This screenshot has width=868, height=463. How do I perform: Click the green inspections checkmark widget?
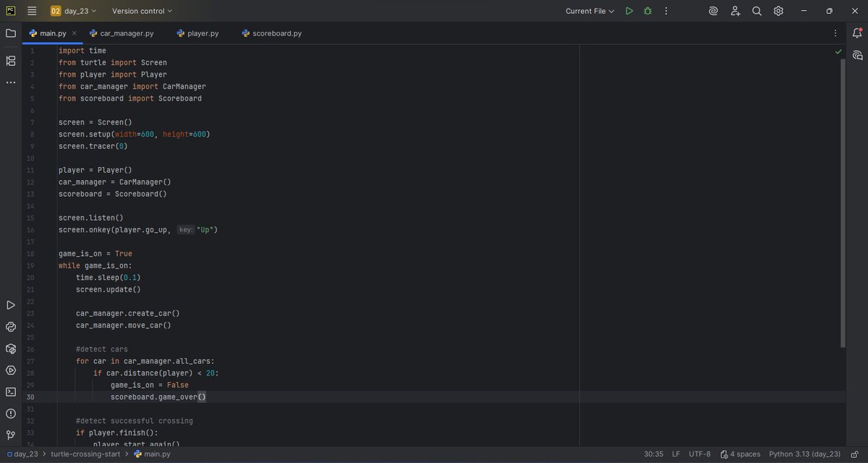838,51
